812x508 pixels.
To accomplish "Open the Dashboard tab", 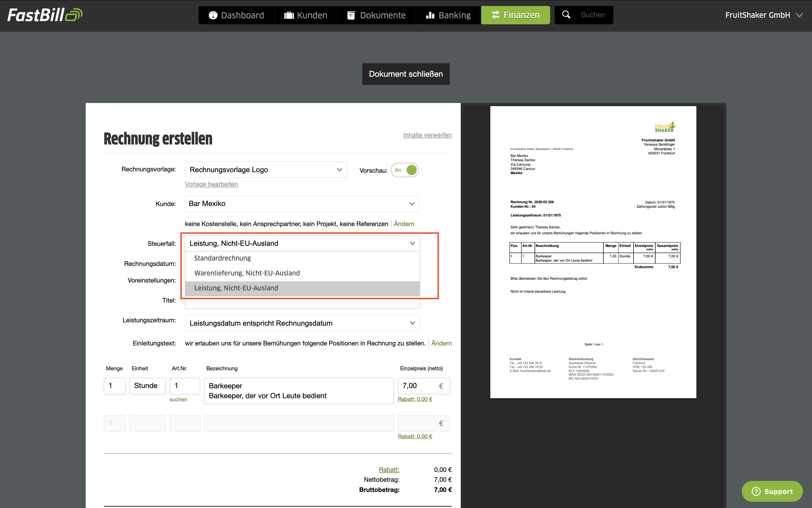I will 236,15.
